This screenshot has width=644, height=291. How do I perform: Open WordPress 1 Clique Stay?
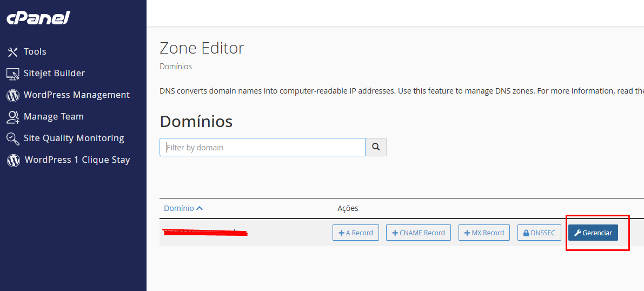(x=77, y=160)
